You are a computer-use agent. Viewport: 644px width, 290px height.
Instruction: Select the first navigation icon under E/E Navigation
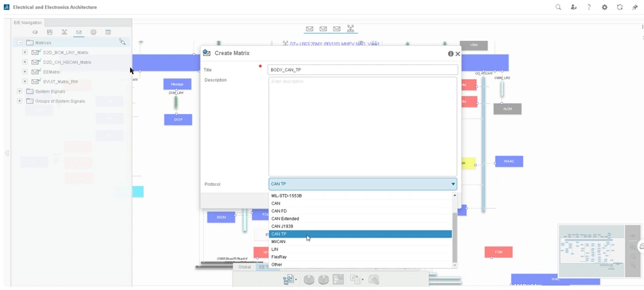35,32
